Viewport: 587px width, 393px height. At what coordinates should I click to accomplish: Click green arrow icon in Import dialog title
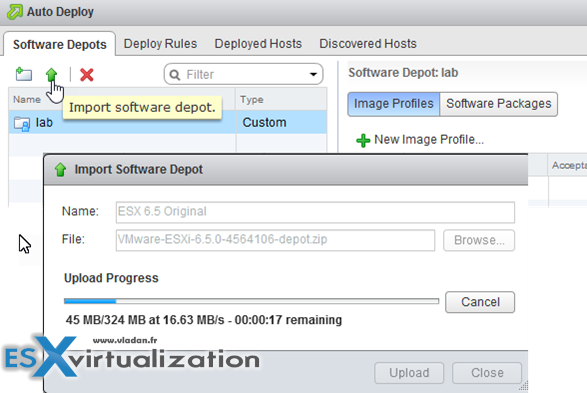60,170
